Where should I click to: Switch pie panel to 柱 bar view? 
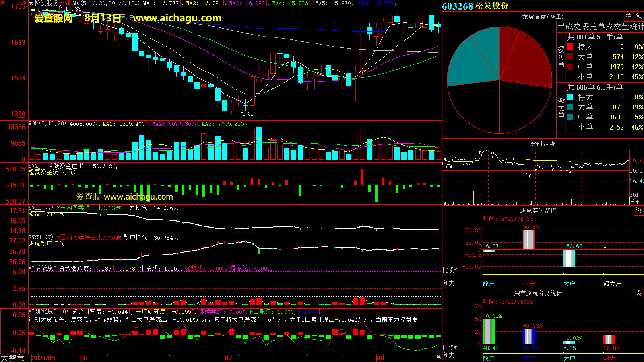[x=629, y=16]
